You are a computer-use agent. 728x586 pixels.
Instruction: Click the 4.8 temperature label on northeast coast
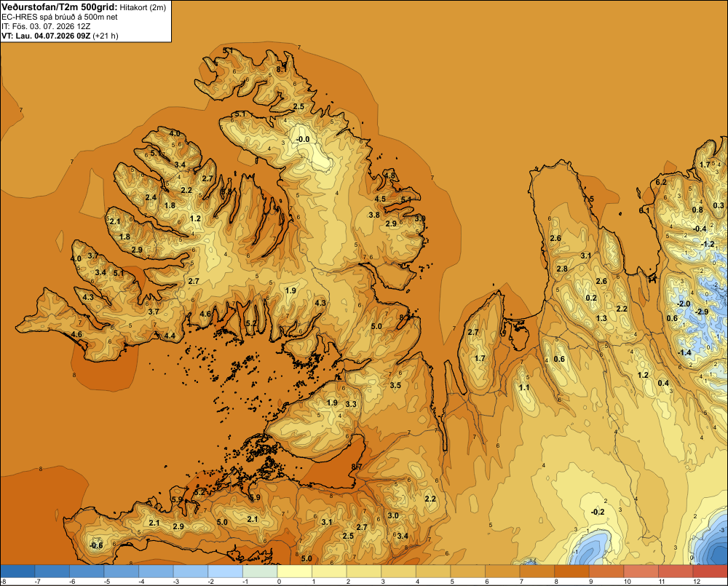point(389,175)
